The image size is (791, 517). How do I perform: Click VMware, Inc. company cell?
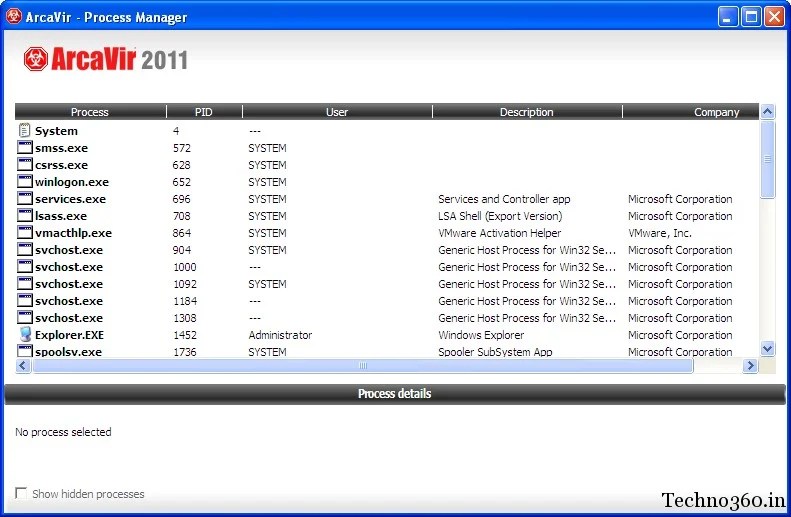click(x=660, y=233)
